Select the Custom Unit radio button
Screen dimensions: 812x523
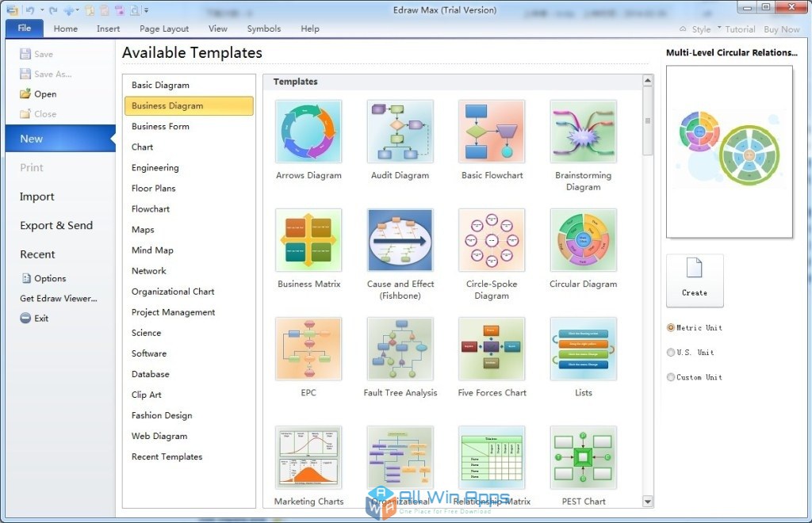pos(671,377)
